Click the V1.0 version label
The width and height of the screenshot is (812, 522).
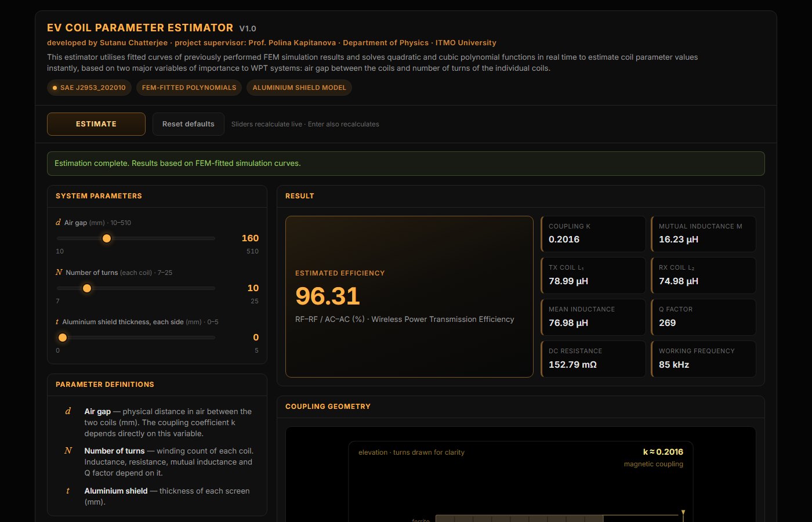[x=248, y=28]
